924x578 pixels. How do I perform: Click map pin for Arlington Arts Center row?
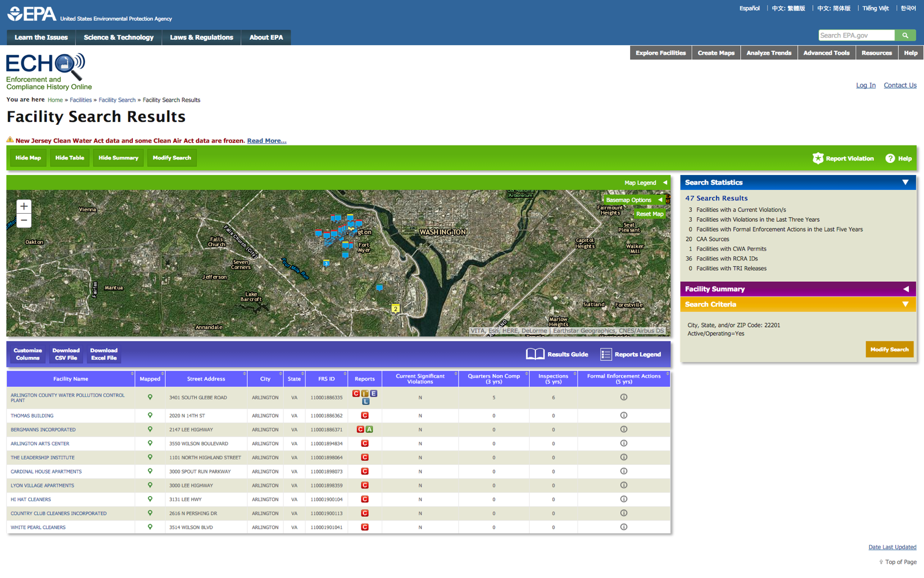[x=150, y=443]
